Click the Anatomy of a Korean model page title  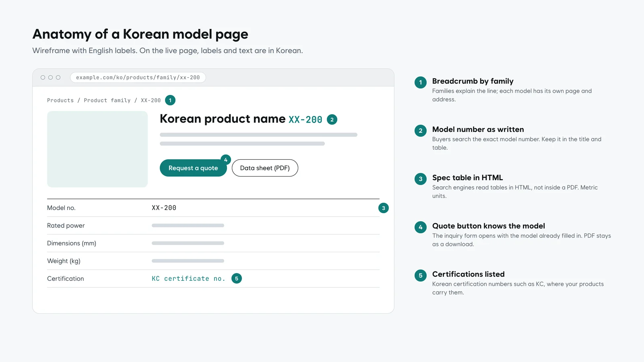140,34
